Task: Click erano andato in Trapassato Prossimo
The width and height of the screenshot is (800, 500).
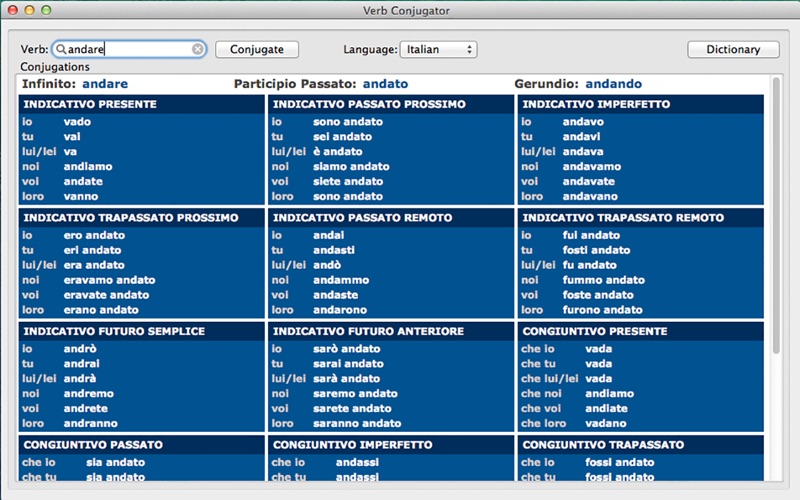Action: coord(101,310)
